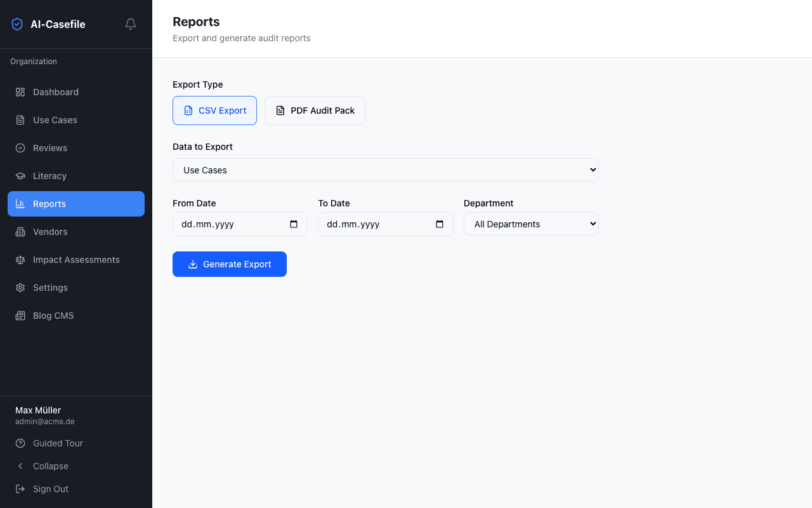
Task: Switch export type to PDF Audit Pack
Action: point(315,110)
